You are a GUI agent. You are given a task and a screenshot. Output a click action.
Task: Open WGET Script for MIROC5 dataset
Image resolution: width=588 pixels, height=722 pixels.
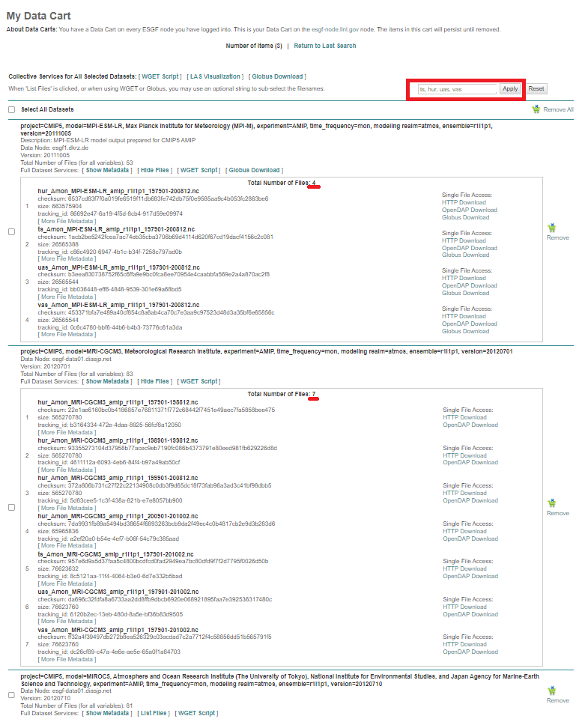(x=196, y=713)
